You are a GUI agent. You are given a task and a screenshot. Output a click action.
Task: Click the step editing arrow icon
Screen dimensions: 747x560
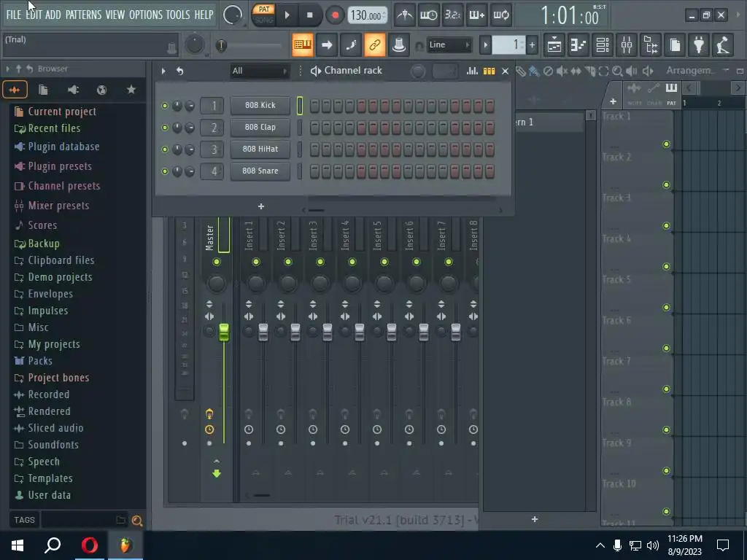tap(327, 44)
